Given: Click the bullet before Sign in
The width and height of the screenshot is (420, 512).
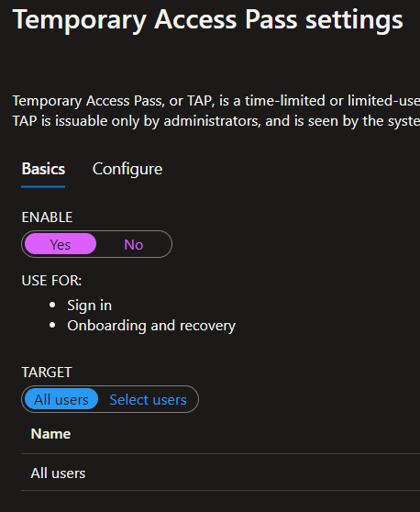Looking at the screenshot, I should coord(52,305).
